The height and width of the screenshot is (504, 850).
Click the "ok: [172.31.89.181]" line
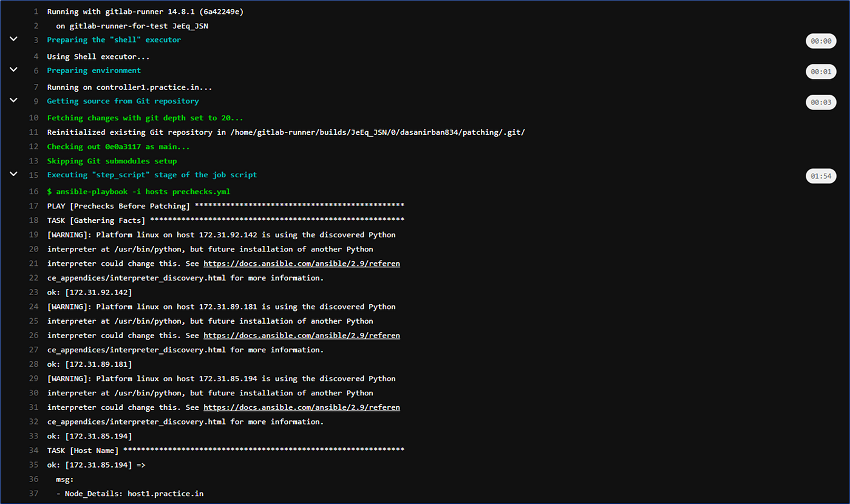(x=89, y=364)
